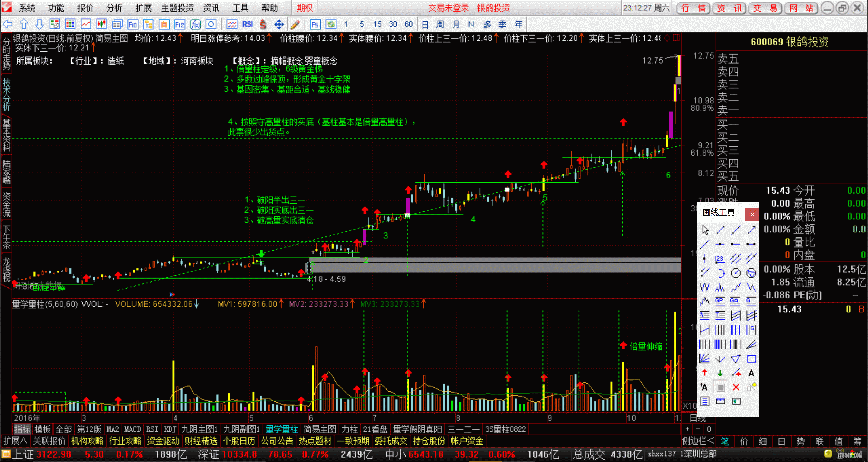This screenshot has height=462, width=868.
Task: Select the downward arrow marker tool
Action: click(x=720, y=372)
